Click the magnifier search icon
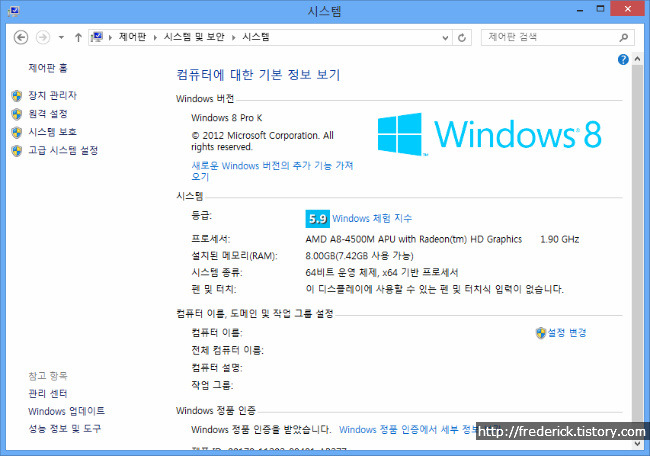Screen dimensions: 650x456 pos(623,38)
